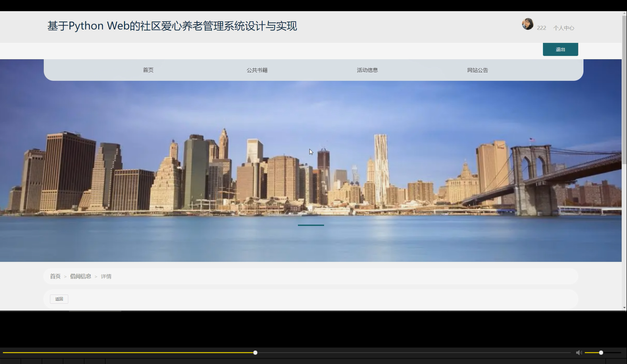Open 个人中心 (personal center)
This screenshot has width=627, height=364.
564,28
